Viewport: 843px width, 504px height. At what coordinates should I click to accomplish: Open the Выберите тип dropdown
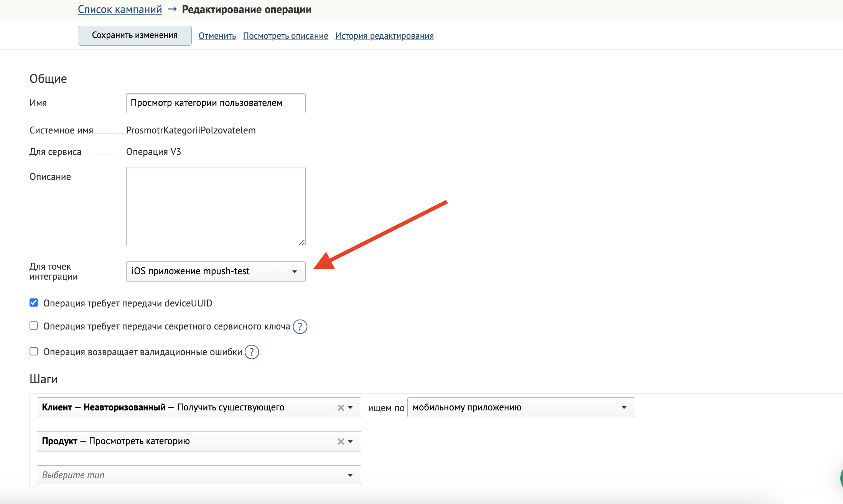tap(199, 475)
